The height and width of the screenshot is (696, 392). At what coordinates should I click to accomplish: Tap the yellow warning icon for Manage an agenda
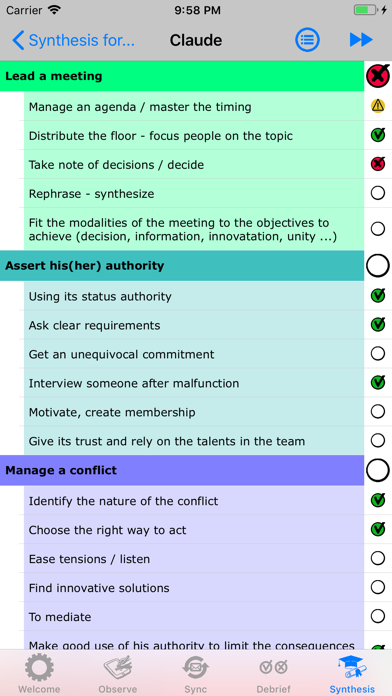click(378, 106)
